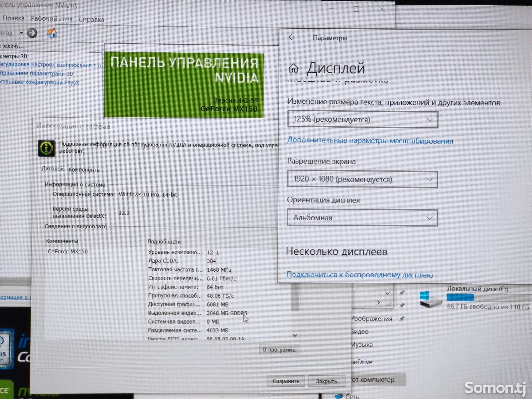Click the 6.01 Гбит/с data rate value
The image size is (532, 399).
(x=221, y=278)
